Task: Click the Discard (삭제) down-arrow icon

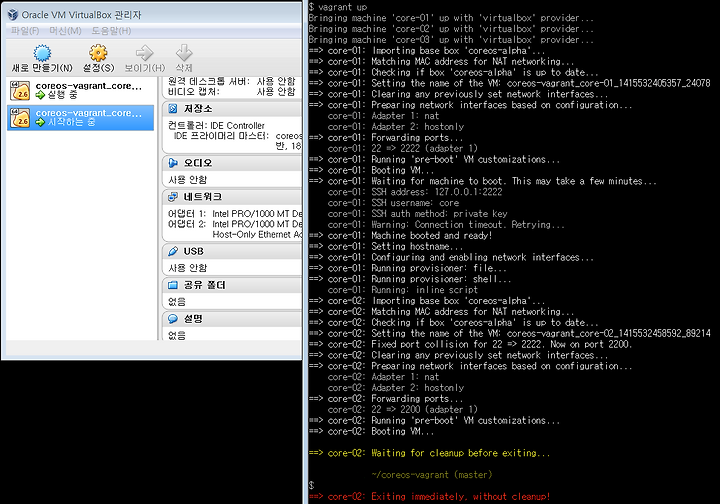Action: pos(184,53)
